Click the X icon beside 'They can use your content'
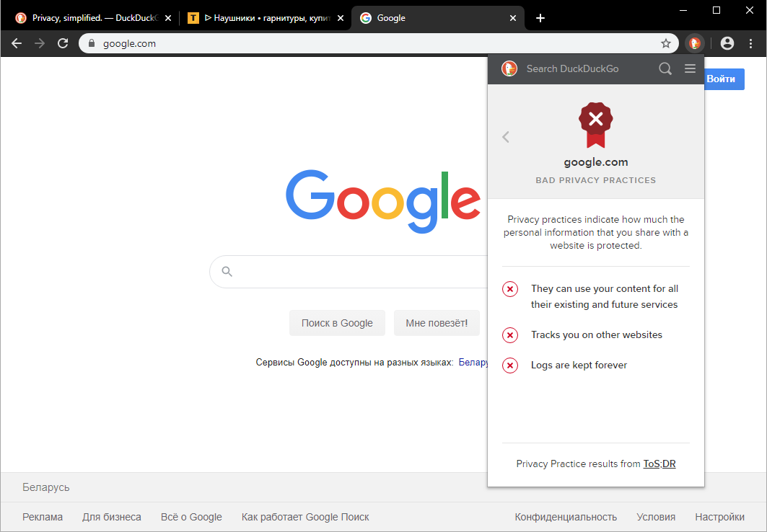767x532 pixels. click(x=509, y=289)
